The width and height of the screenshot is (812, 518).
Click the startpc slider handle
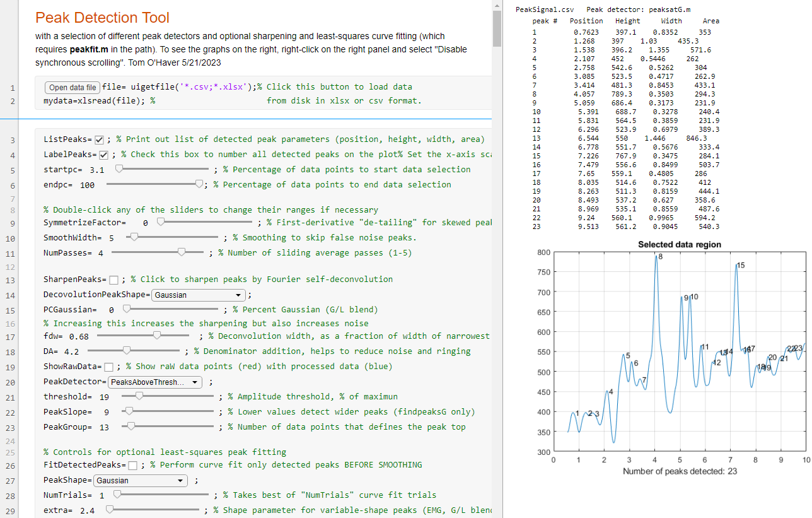click(119, 169)
